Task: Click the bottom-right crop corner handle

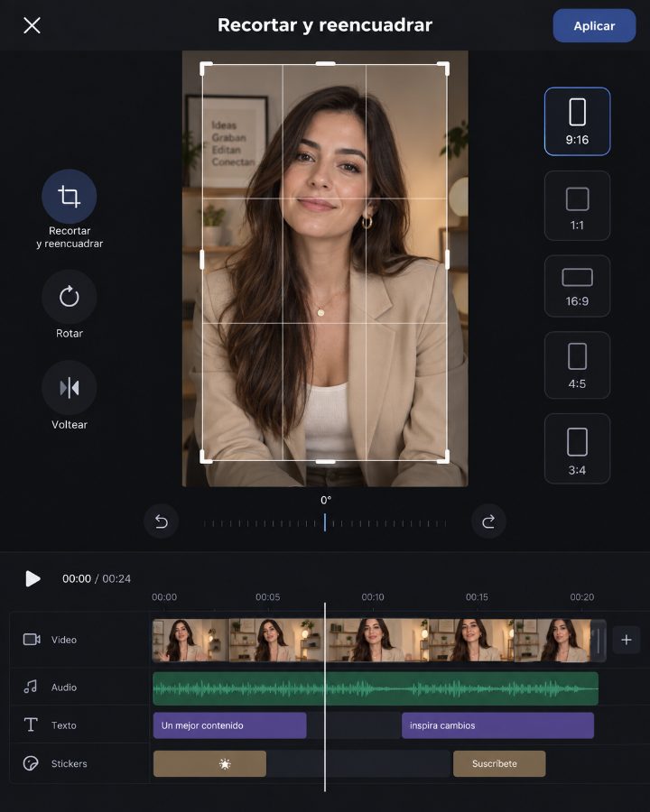Action: tap(443, 457)
